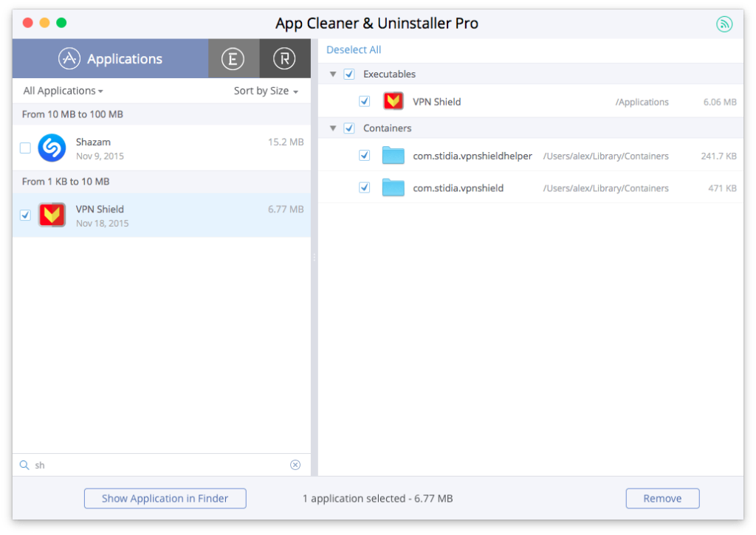This screenshot has width=756, height=535.
Task: Select the VPN Shield name in the applications list
Action: (x=100, y=209)
